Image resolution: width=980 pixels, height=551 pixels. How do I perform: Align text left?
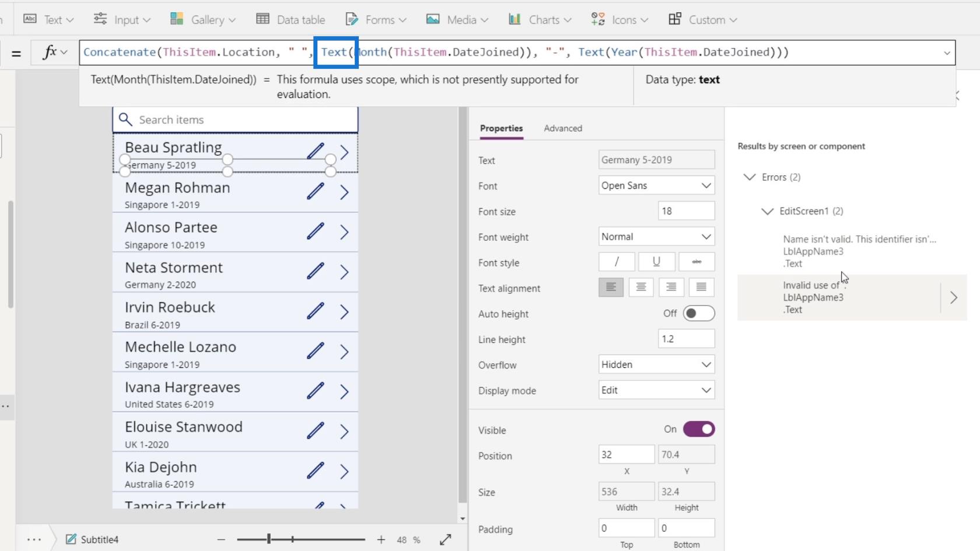pyautogui.click(x=611, y=287)
